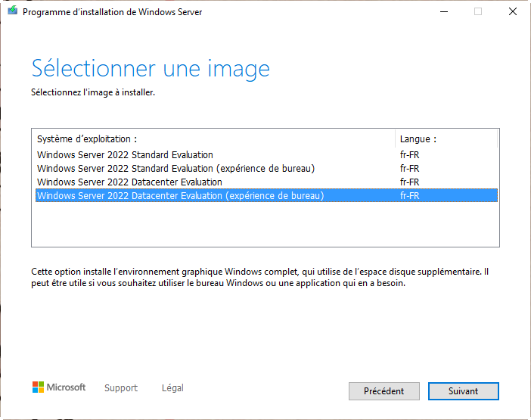Select Windows Server 2022 Datacenter Evaluation core

[129, 182]
